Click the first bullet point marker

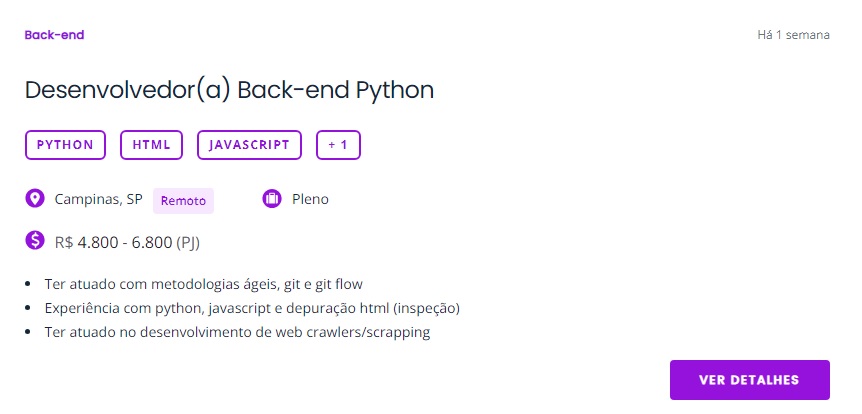click(28, 284)
